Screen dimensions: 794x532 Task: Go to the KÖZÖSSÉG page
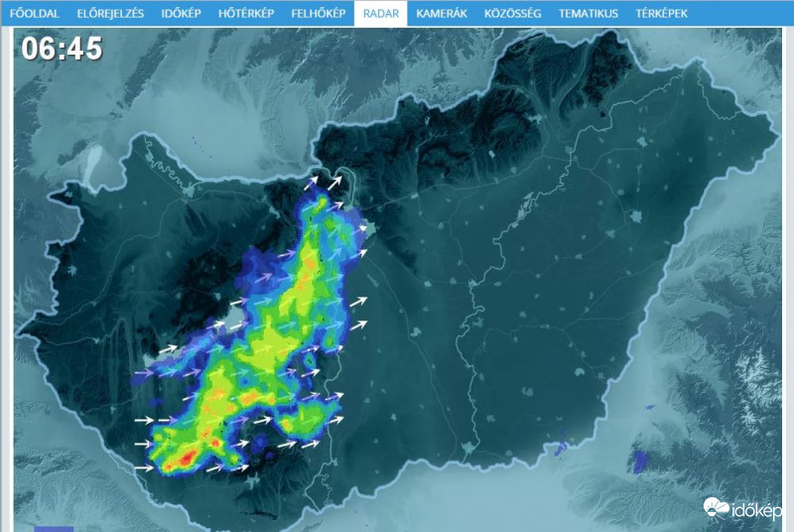click(512, 14)
